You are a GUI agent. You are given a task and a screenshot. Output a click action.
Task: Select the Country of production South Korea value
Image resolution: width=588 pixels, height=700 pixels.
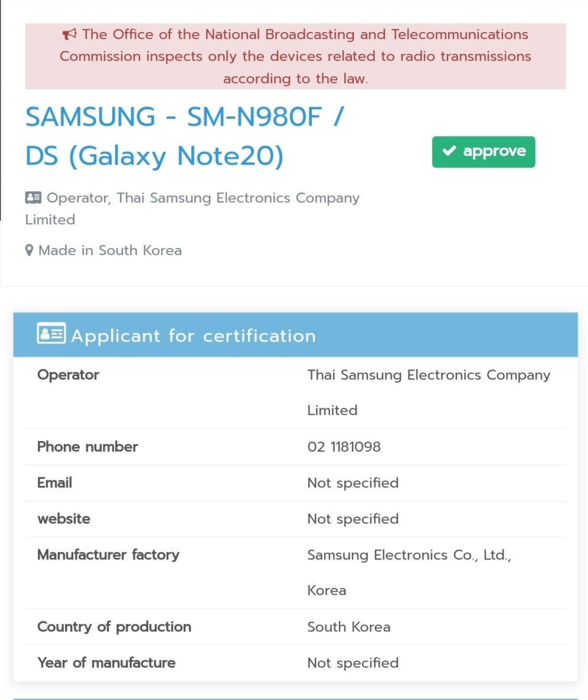[349, 627]
